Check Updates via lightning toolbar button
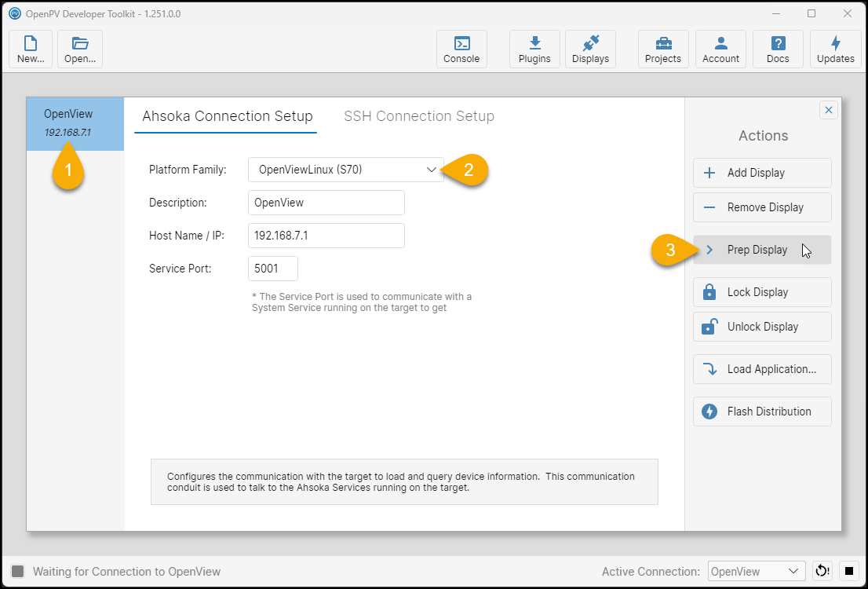Screen dimensions: 868x589 [x=836, y=49]
